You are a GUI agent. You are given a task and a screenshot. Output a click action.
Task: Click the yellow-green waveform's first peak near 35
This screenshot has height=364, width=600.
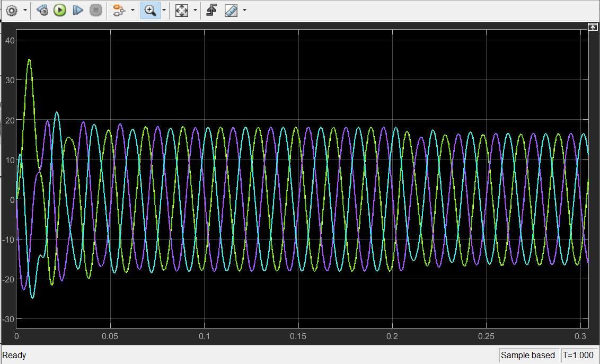click(x=29, y=60)
